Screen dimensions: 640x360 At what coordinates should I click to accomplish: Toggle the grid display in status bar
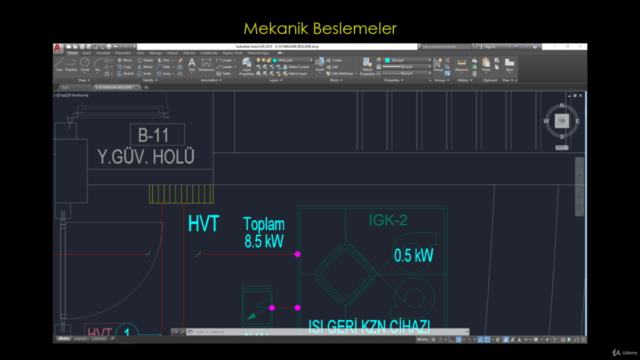tap(434, 340)
